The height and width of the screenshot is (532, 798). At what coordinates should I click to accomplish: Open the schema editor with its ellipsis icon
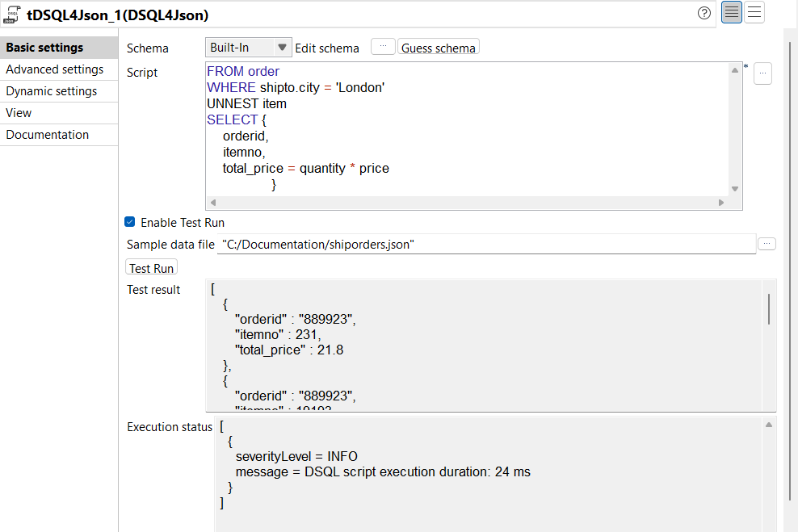tap(383, 46)
